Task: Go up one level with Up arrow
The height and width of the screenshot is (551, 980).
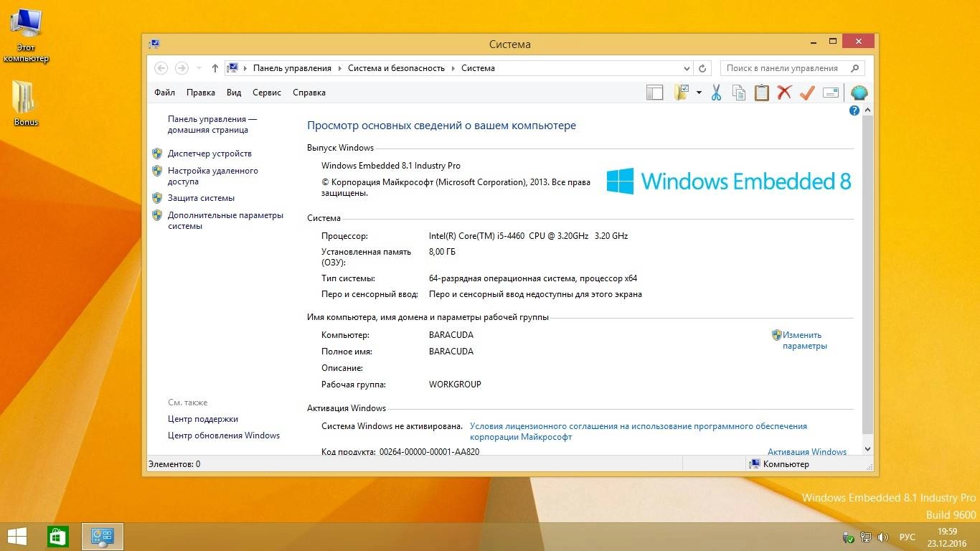Action: tap(215, 68)
